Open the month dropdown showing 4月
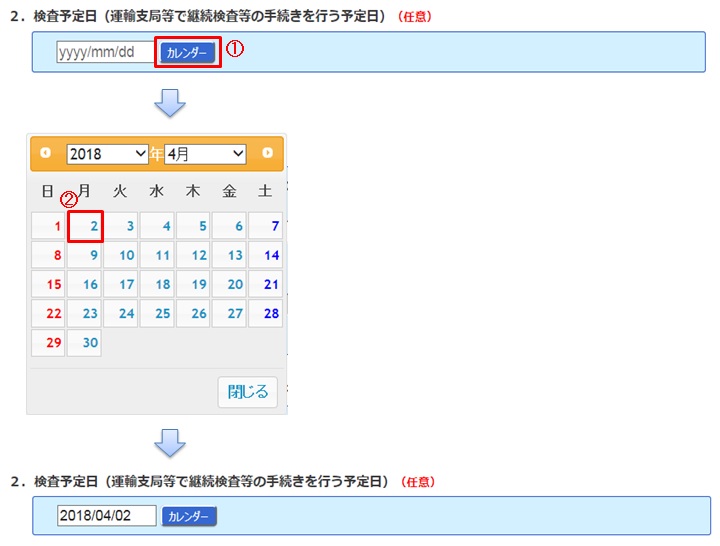The image size is (720, 546). [205, 154]
